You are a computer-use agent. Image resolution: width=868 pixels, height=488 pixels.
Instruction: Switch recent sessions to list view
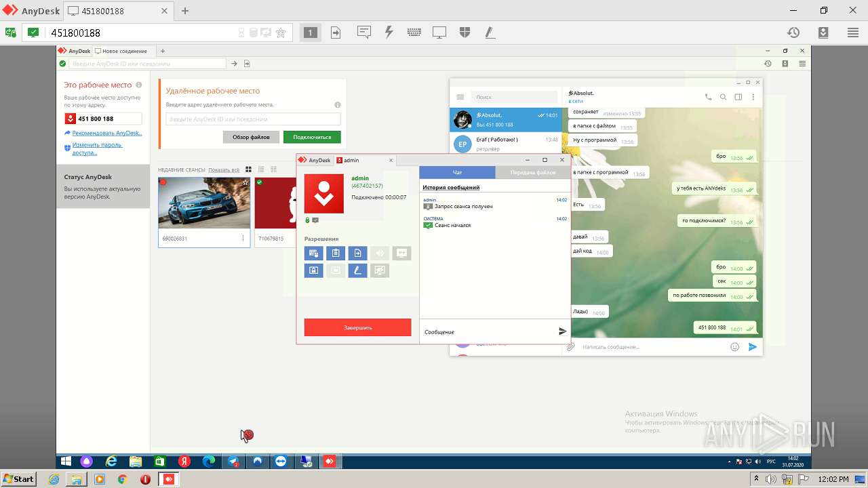click(261, 169)
